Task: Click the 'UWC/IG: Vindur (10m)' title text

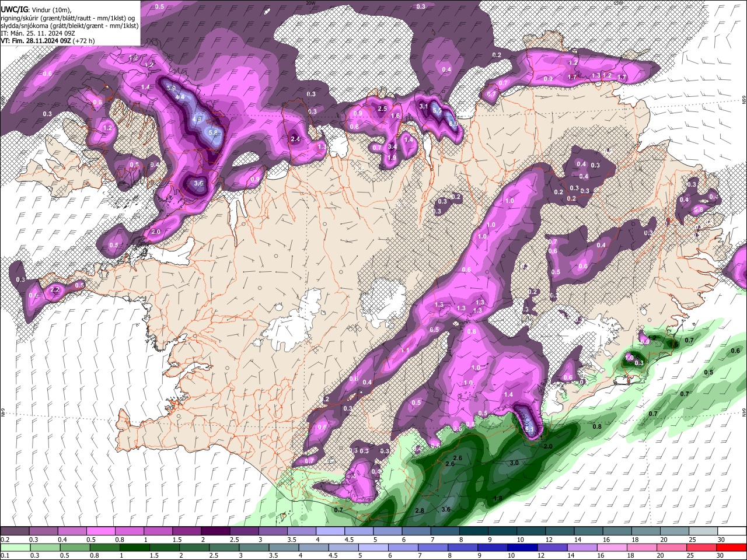Action: pos(36,10)
